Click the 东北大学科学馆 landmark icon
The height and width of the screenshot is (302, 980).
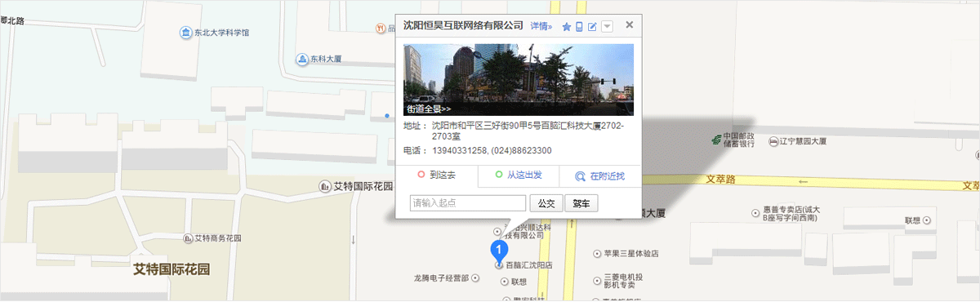point(186,33)
